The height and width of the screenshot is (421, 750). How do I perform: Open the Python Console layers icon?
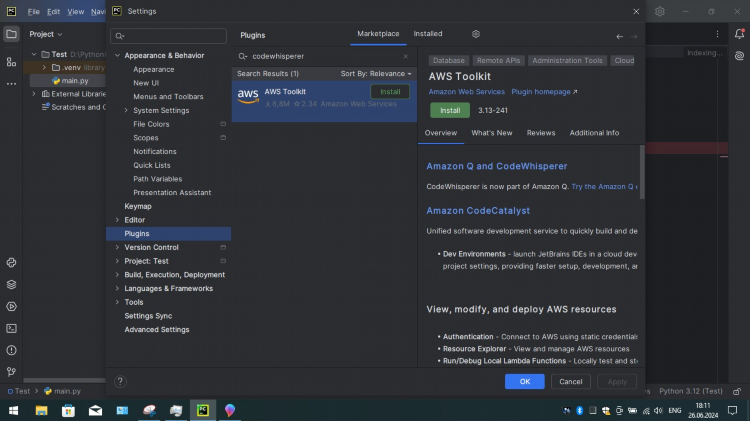click(x=11, y=285)
